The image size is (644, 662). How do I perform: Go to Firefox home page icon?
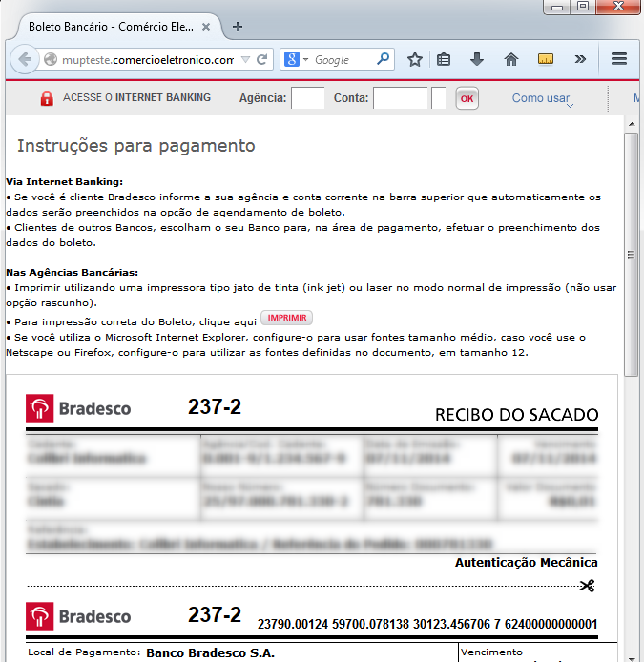(x=510, y=59)
